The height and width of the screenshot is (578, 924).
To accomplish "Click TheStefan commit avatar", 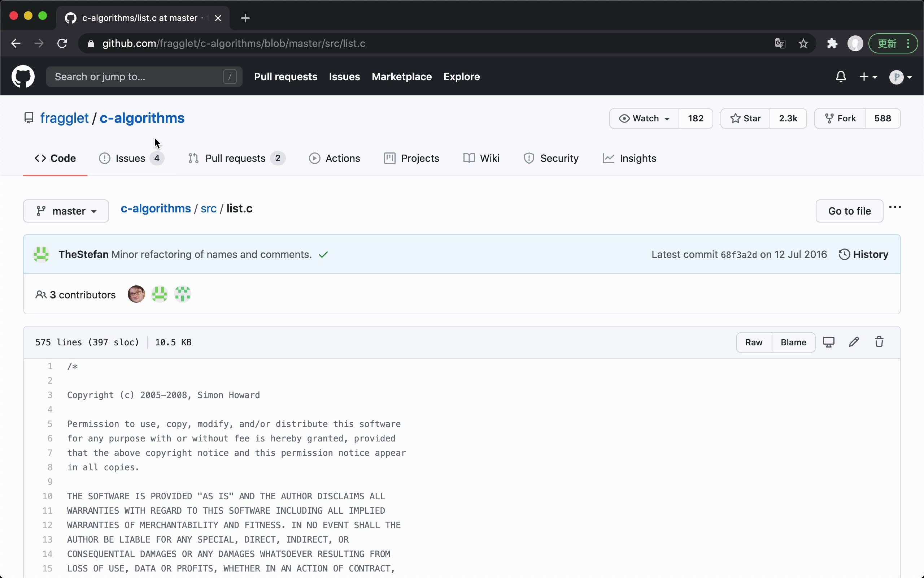I will tap(41, 255).
